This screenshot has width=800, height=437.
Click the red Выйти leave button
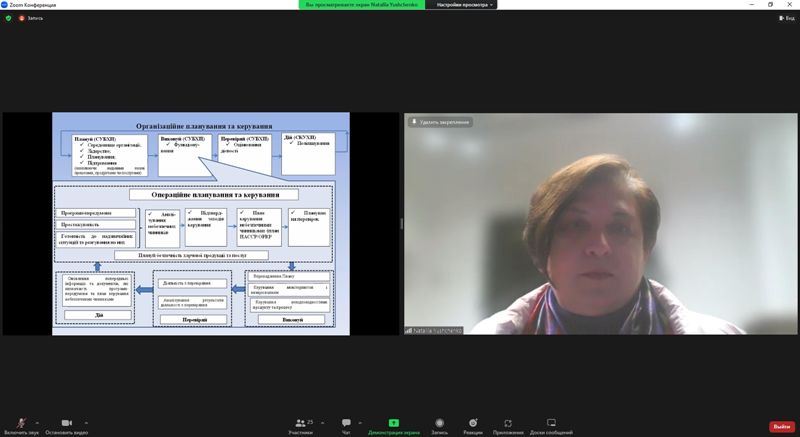(x=780, y=426)
